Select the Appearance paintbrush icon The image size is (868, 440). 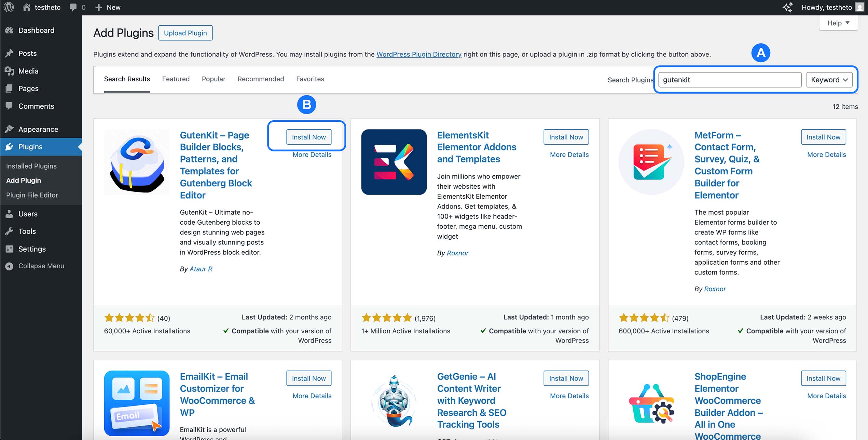pyautogui.click(x=10, y=129)
